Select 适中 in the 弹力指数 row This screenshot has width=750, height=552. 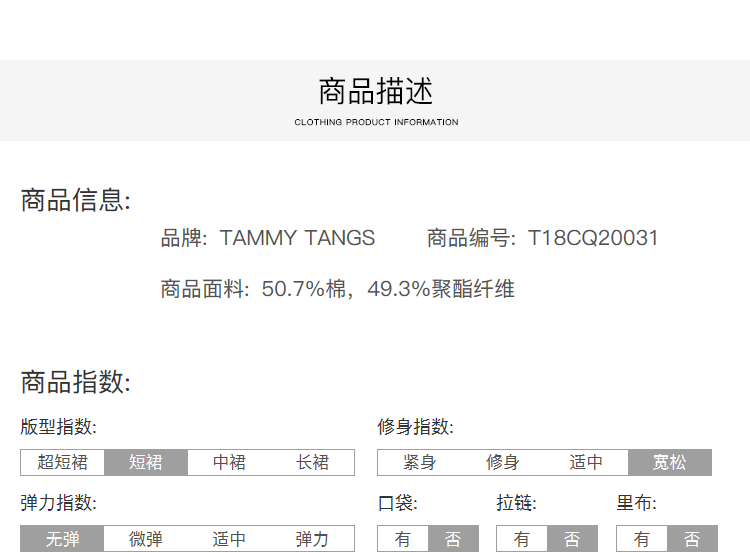(x=229, y=539)
